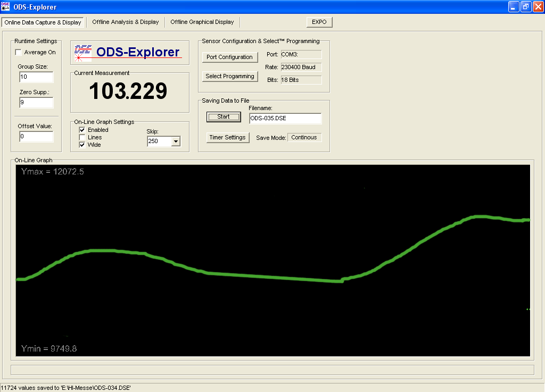This screenshot has height=392, width=545.
Task: Click the Select Progamming button
Action: (230, 76)
